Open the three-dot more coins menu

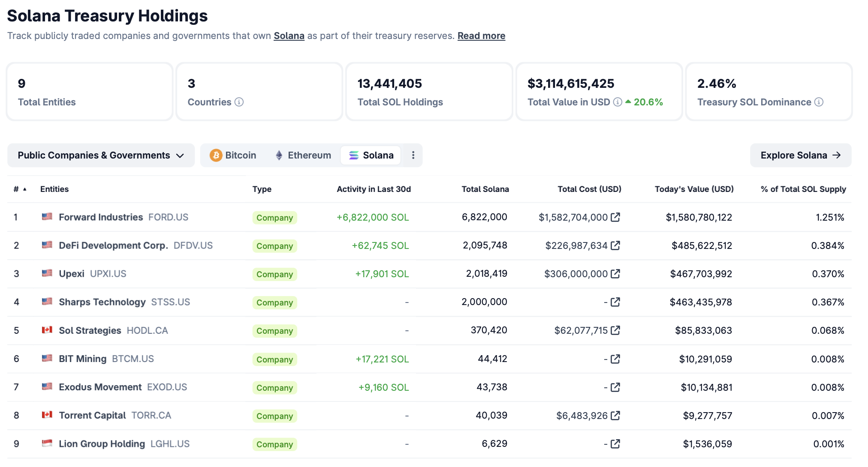[x=413, y=155]
